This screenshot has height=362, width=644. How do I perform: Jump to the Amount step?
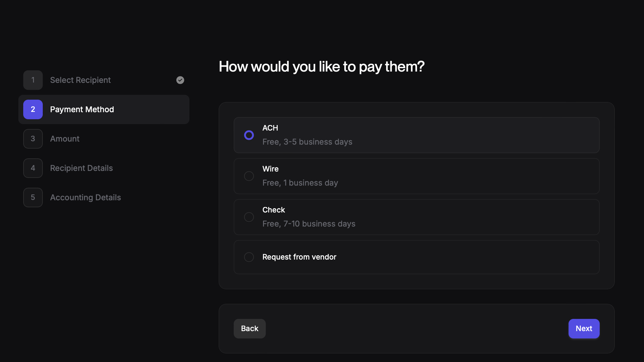(65, 139)
